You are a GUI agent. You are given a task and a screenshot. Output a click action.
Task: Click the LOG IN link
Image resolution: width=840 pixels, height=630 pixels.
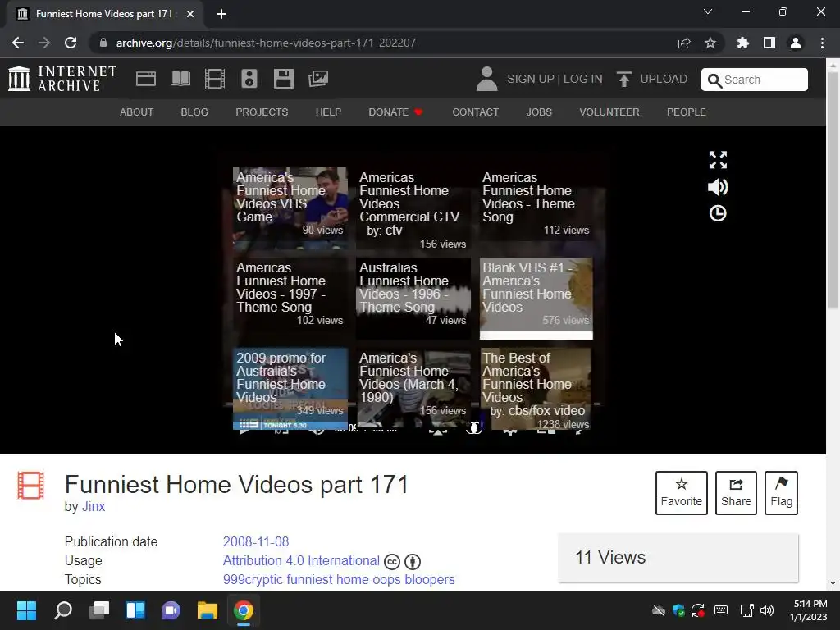pyautogui.click(x=583, y=80)
